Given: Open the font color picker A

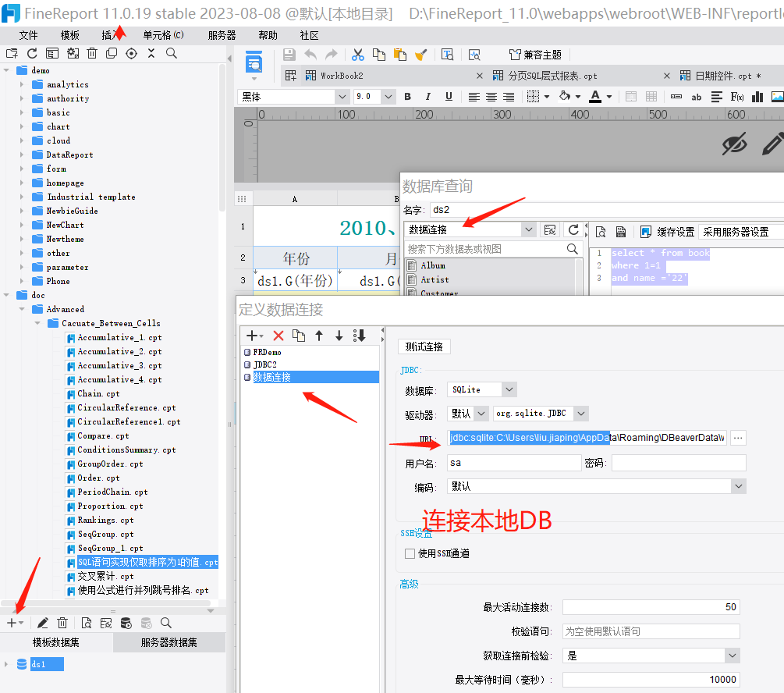Looking at the screenshot, I should coord(595,97).
